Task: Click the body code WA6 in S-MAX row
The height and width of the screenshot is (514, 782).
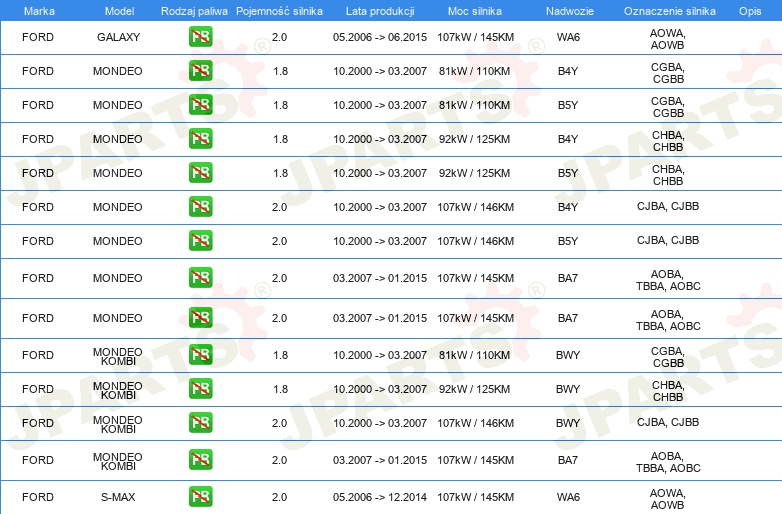Action: coord(568,497)
